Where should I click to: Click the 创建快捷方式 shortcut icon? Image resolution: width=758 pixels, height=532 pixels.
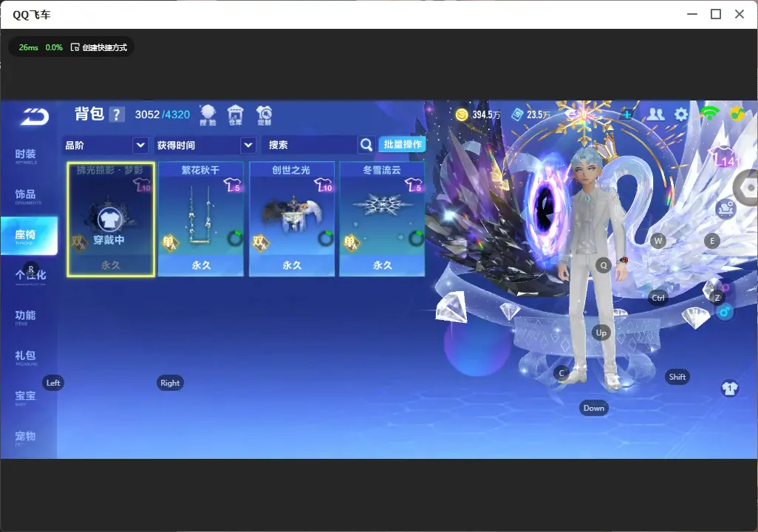pos(75,47)
